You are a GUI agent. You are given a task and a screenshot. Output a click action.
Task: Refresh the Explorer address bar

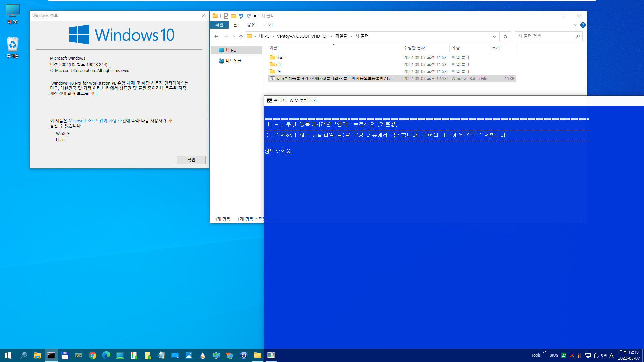[505, 36]
